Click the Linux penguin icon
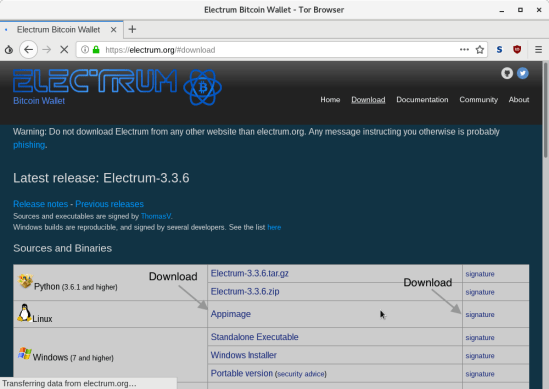The height and width of the screenshot is (389, 549). (x=24, y=312)
